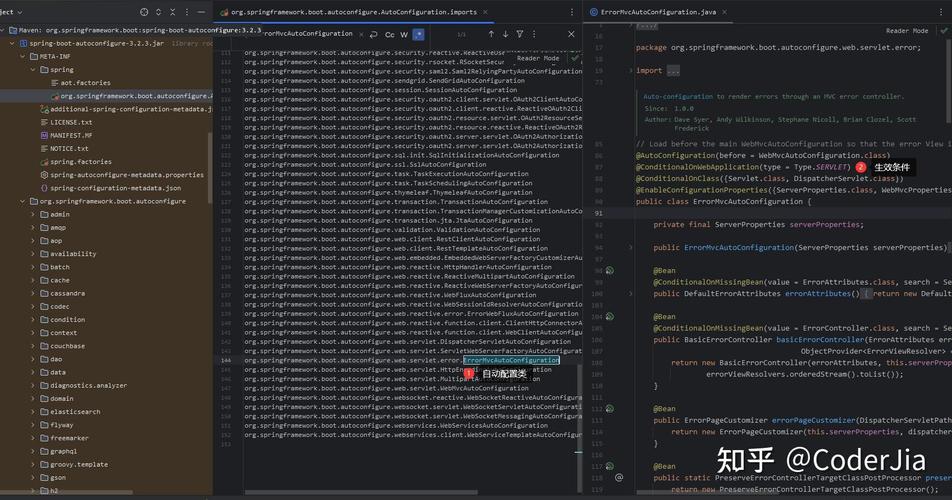
Task: Open left editor tab options menu
Action: (571, 12)
